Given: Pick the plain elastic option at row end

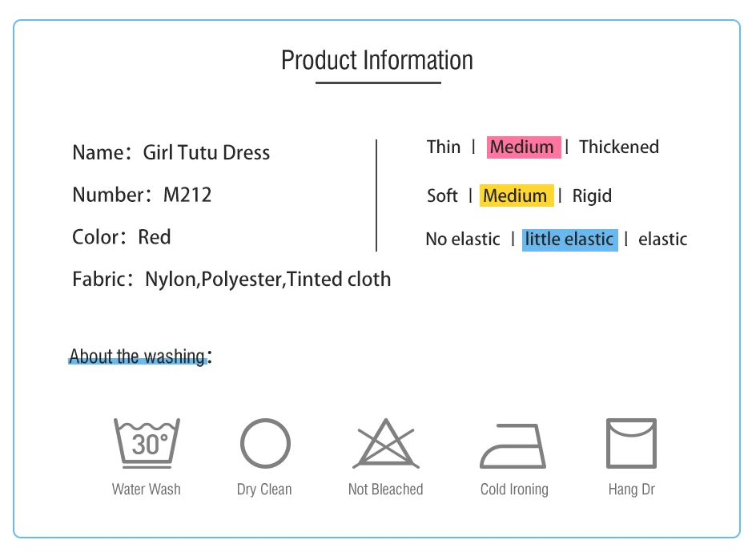Looking at the screenshot, I should (663, 240).
